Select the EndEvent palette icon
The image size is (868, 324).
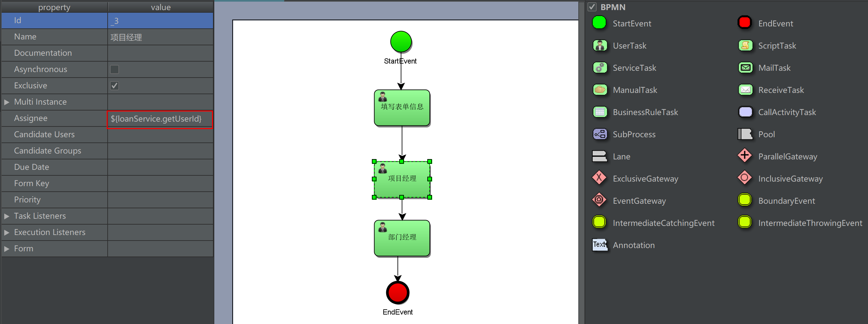744,23
